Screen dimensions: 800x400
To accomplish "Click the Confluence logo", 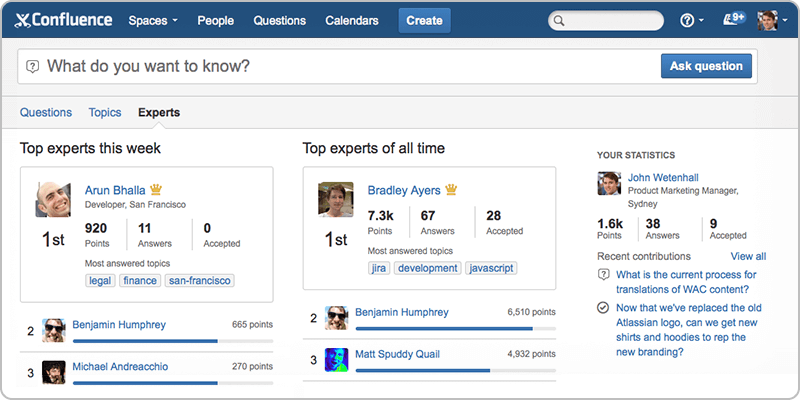I will pos(63,20).
